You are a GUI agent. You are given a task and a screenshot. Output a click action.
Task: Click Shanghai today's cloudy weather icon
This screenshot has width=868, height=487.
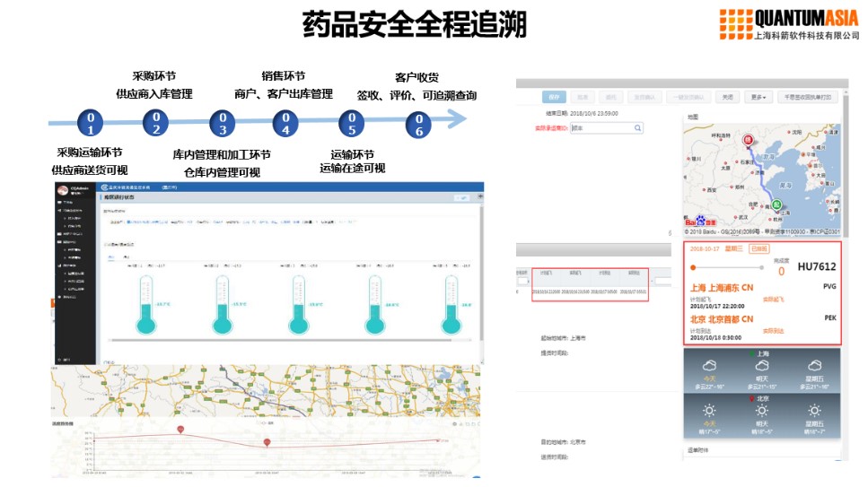coord(709,366)
